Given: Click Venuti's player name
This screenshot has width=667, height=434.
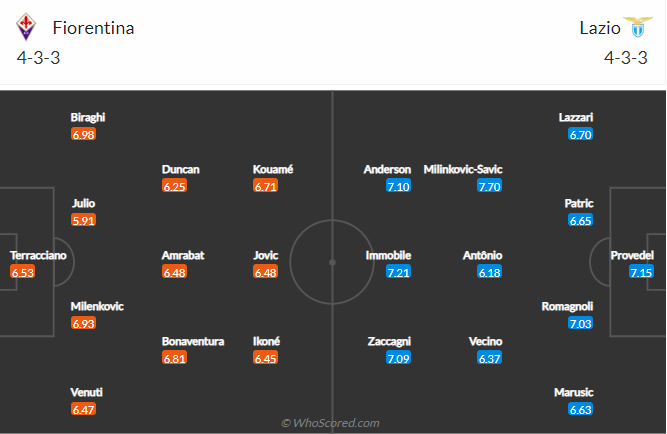Looking at the screenshot, I should click(x=87, y=392).
